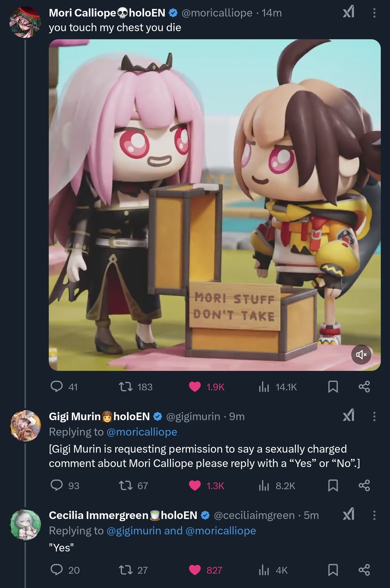Unlike Mori Calliope's tweet with 1.9K likes
This screenshot has height=588, width=390.
coord(207,387)
